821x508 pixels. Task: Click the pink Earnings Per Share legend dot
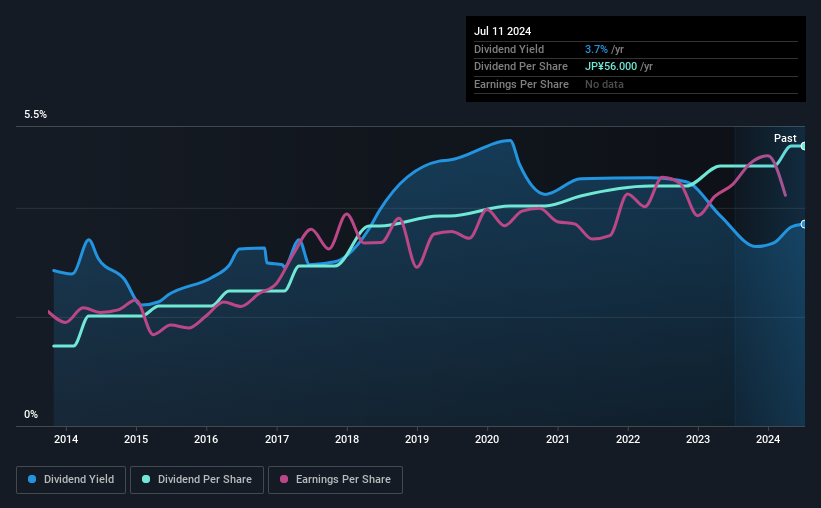(x=284, y=479)
